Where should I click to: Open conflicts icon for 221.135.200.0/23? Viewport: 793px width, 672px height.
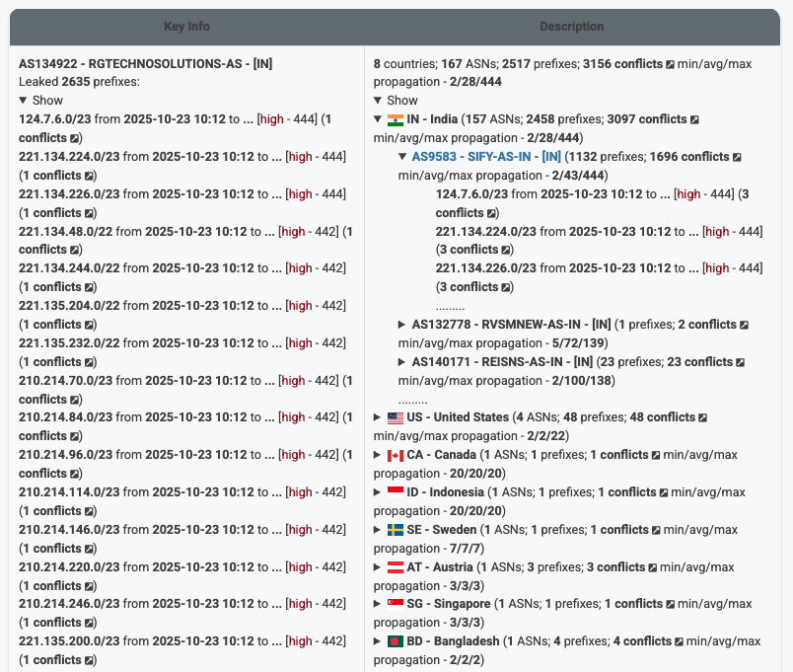[x=89, y=660]
